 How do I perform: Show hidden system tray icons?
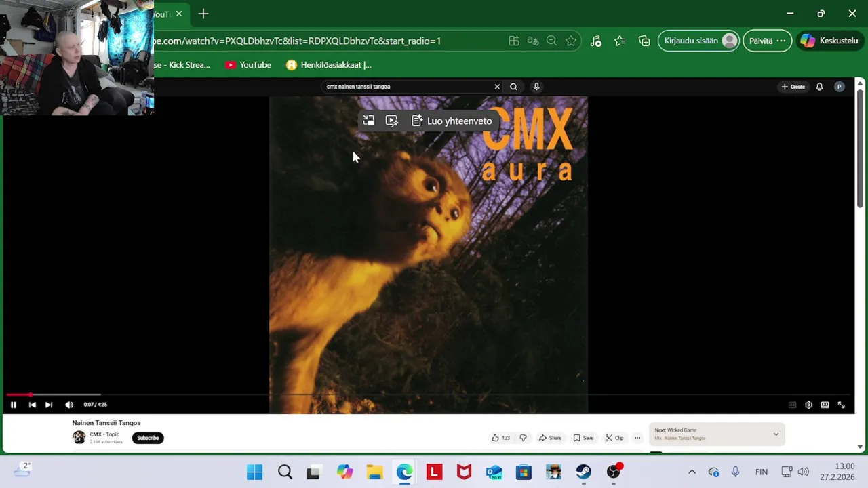(692, 472)
